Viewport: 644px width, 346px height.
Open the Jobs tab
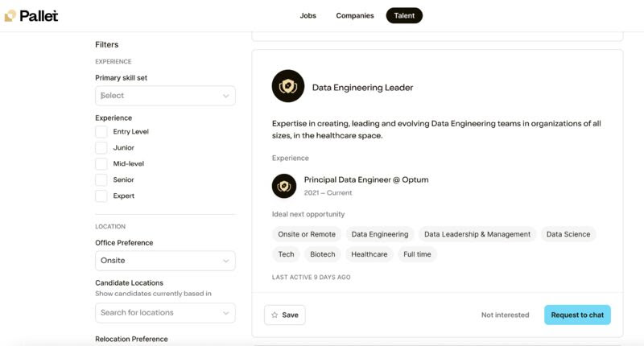pos(308,15)
